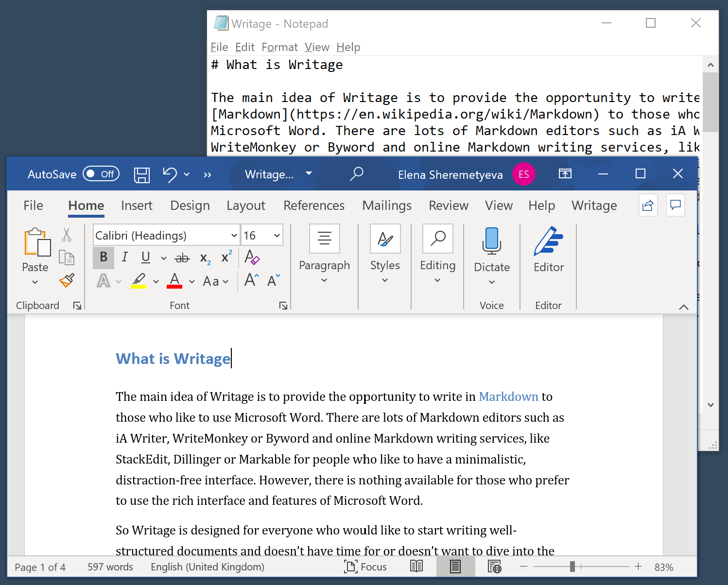Screen dimensions: 728x585
Task: Open Notepad View menu
Action: (317, 47)
